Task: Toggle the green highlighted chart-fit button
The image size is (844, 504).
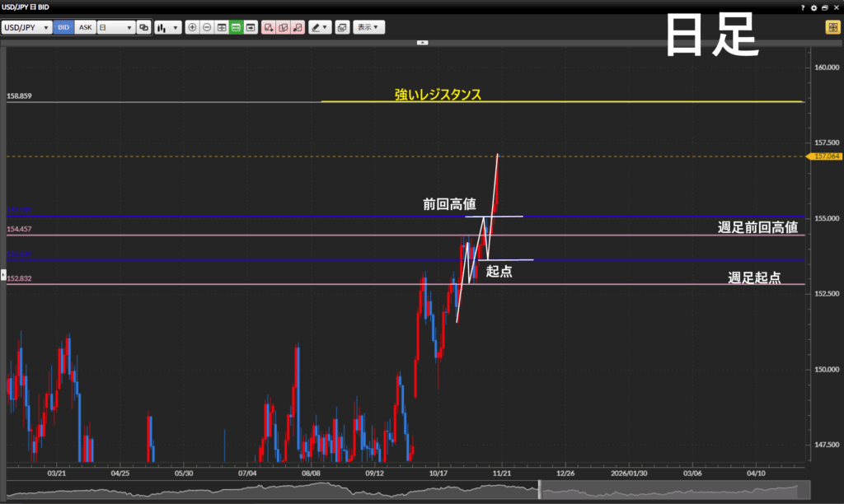Action: pyautogui.click(x=236, y=27)
